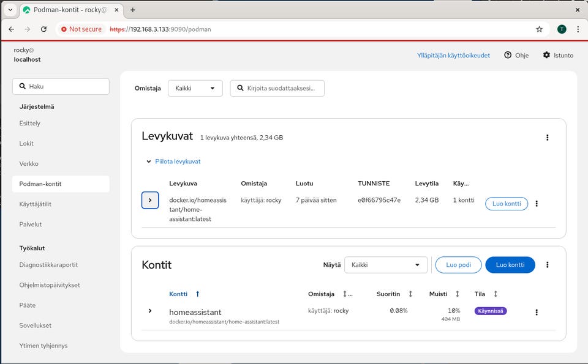Open the homeassistant container actions menu

point(537,312)
